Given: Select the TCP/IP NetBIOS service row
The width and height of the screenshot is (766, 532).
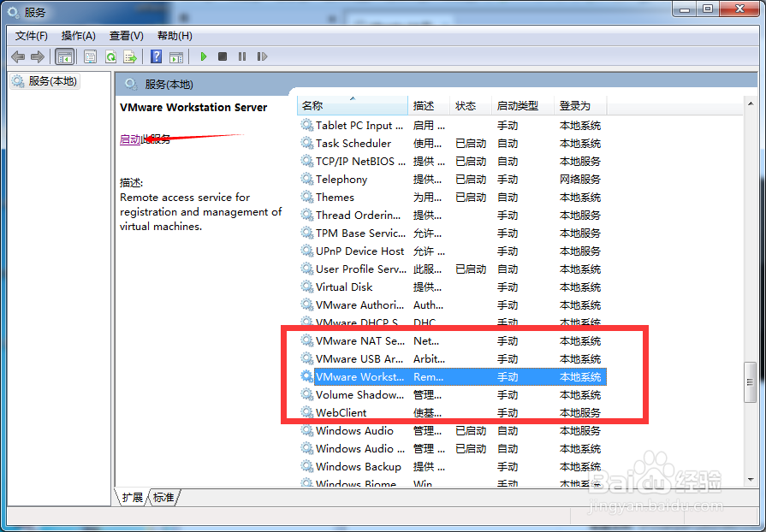Looking at the screenshot, I should coord(453,162).
